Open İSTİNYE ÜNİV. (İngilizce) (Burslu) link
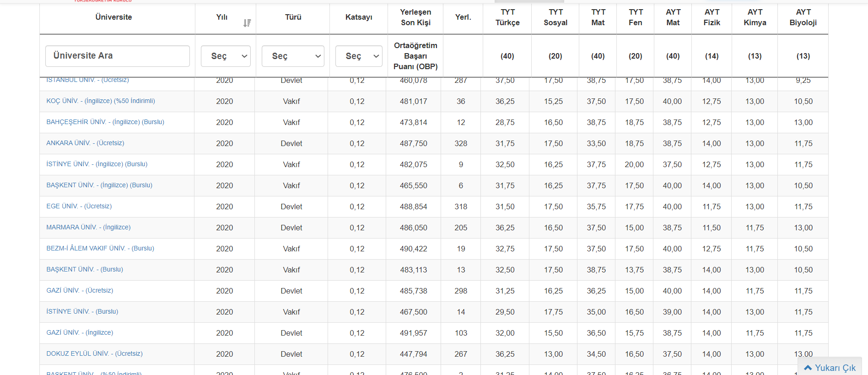 tap(97, 164)
